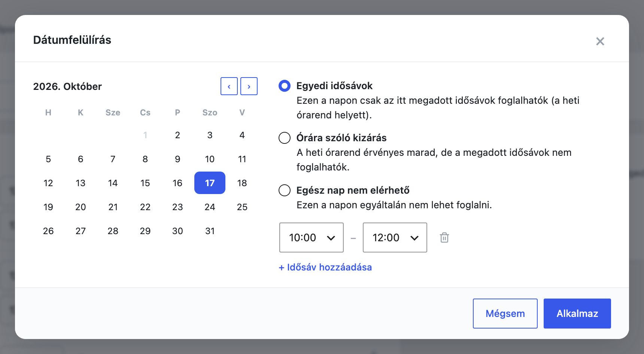644x354 pixels.
Task: Choose day 11 in the calendar
Action: coord(242,159)
